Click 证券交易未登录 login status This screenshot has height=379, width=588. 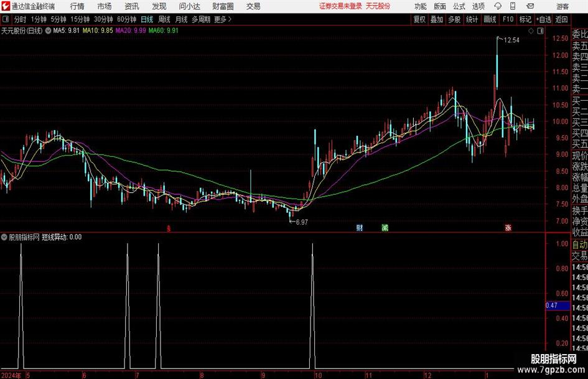click(x=341, y=6)
